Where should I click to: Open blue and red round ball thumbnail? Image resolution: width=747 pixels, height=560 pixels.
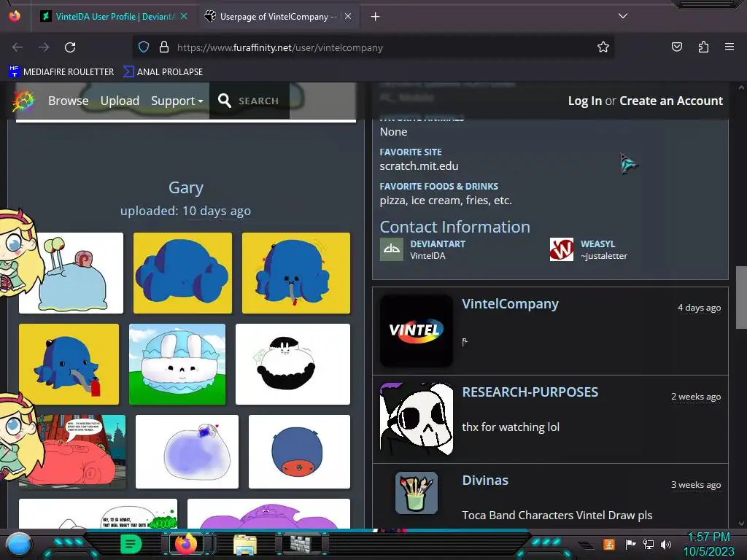[x=299, y=451]
